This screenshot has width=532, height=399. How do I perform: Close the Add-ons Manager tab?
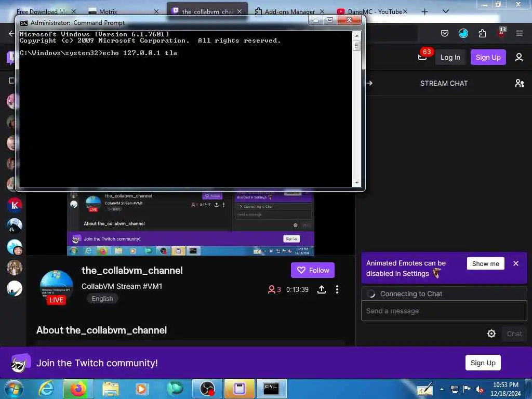tap(322, 11)
